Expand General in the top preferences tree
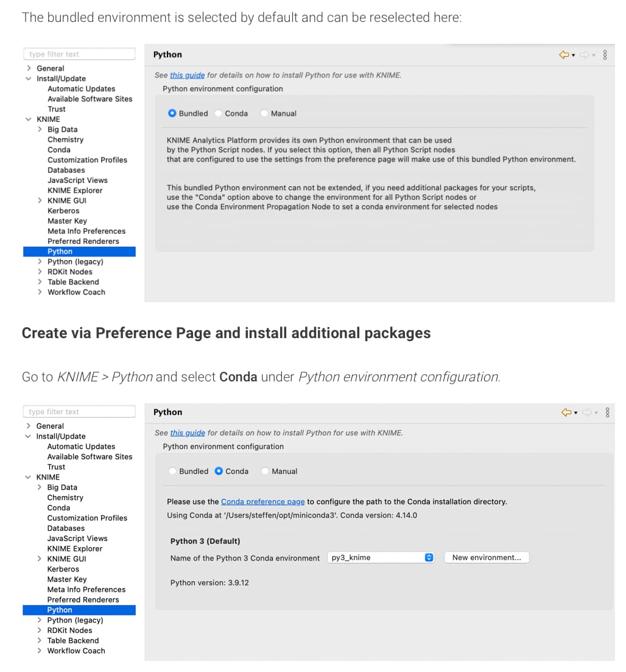The width and height of the screenshot is (626, 672). pos(29,68)
